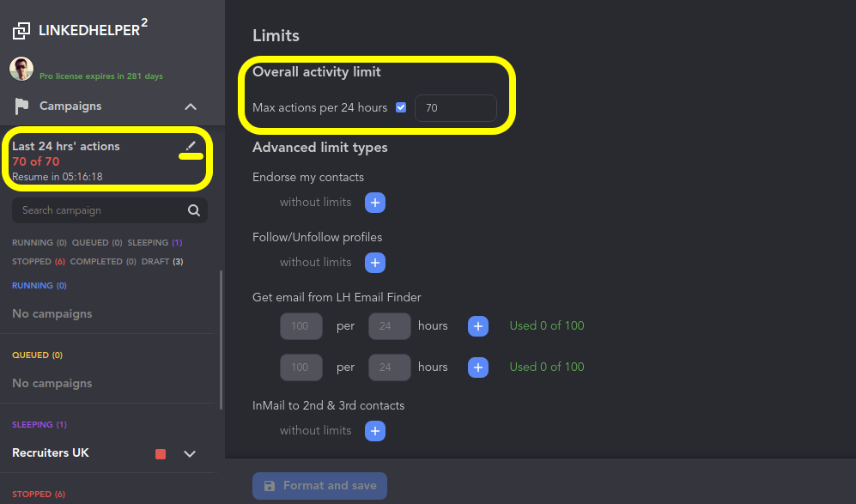Click the LinkedHelper logo icon

point(21,31)
